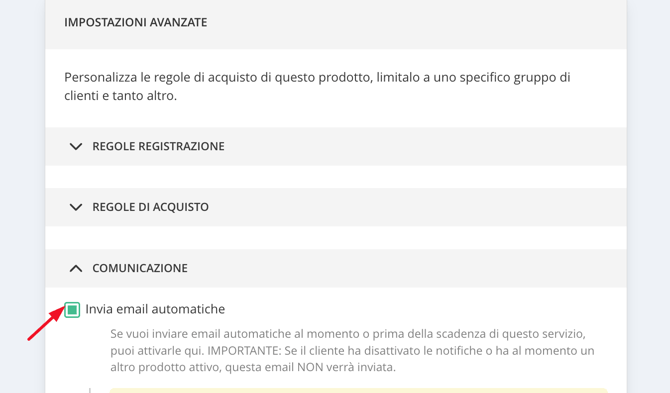Click the thin vertical line below the checkbox
The width and height of the screenshot is (670, 393).
coord(90,390)
